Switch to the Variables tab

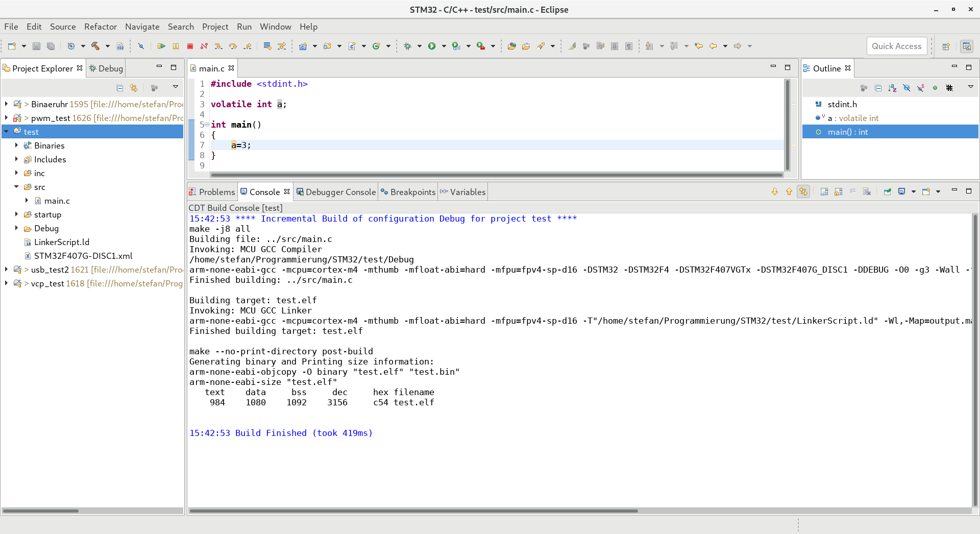463,192
